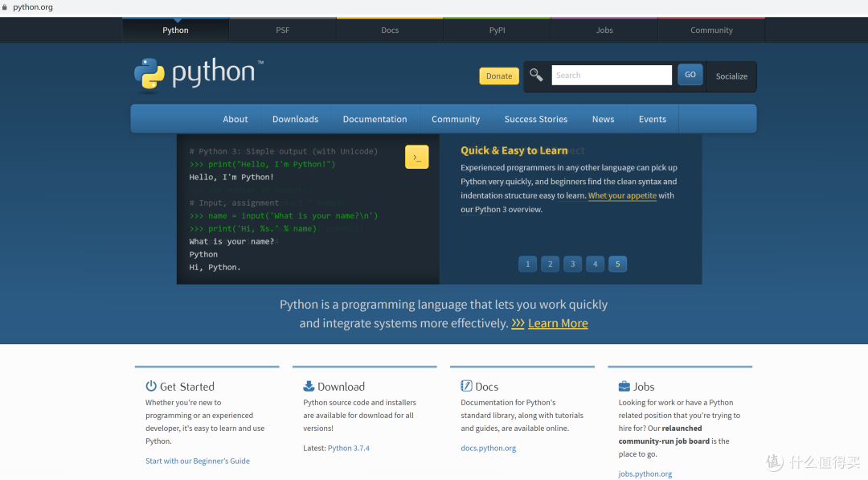Open the Jobs top tab
The width and height of the screenshot is (868, 480).
tap(604, 30)
